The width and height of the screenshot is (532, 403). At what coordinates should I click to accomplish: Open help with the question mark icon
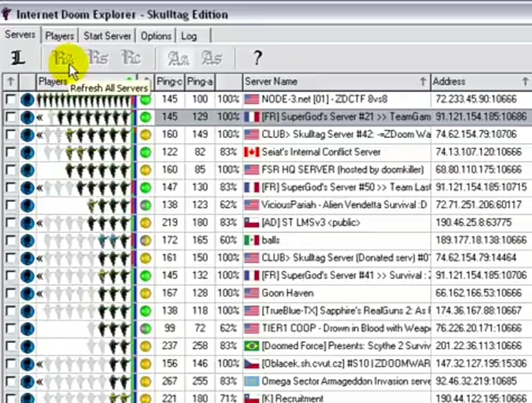(258, 58)
